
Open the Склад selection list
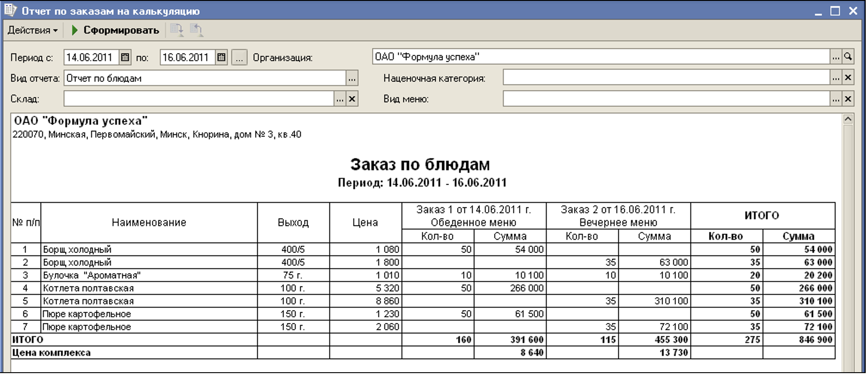click(340, 99)
